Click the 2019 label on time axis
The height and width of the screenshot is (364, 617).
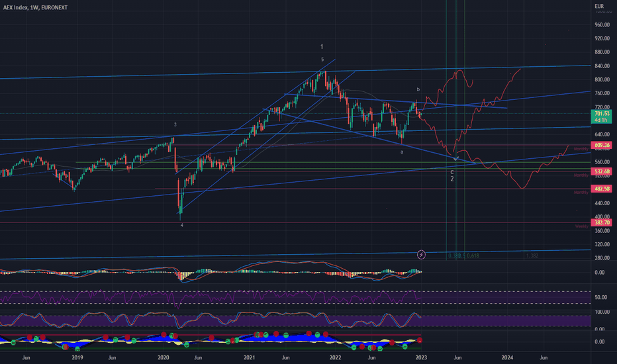[77, 357]
